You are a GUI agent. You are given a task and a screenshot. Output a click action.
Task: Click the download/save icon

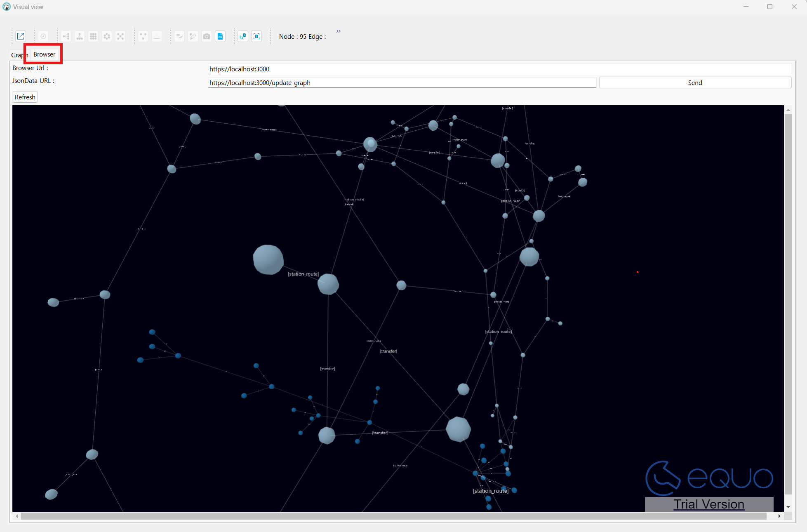[x=219, y=37]
